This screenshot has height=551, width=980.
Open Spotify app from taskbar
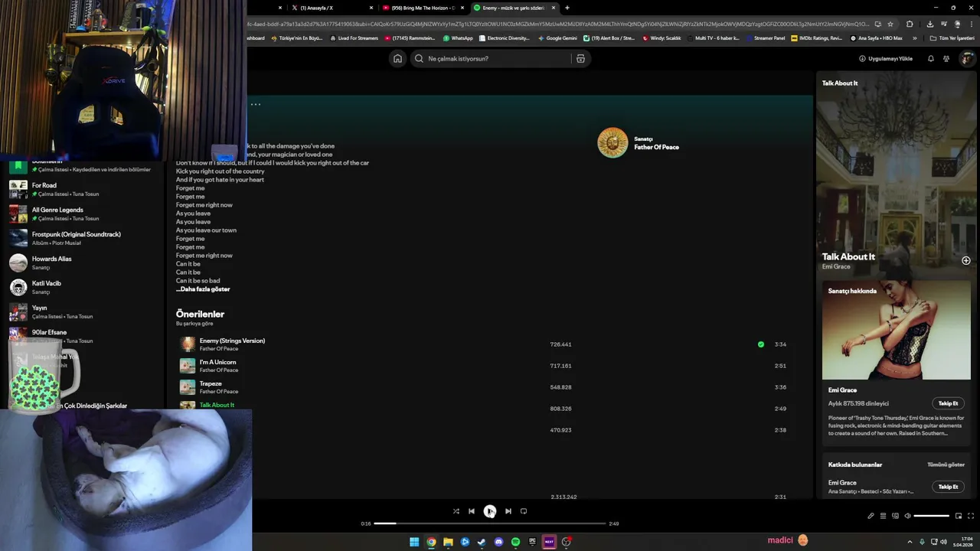pyautogui.click(x=515, y=542)
